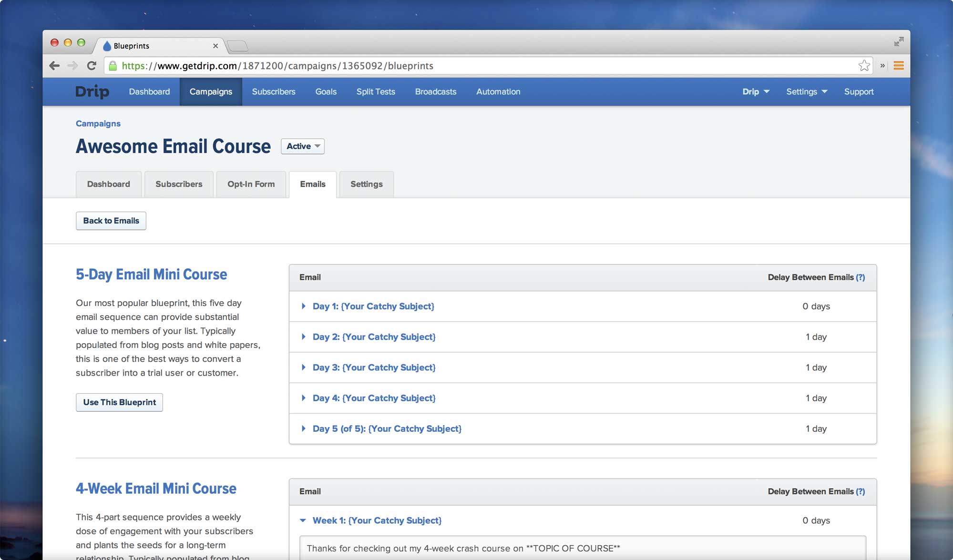Open the Active status dropdown
The width and height of the screenshot is (953, 560).
[303, 146]
